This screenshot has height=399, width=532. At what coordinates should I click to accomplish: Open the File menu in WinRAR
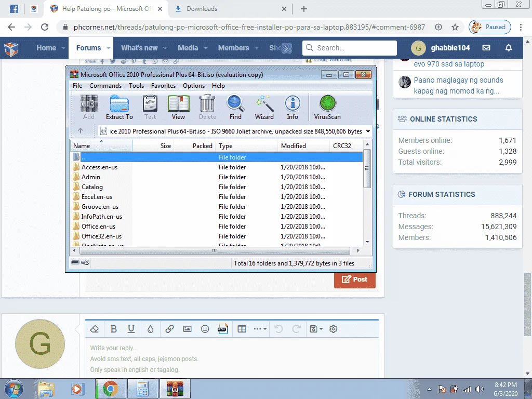pyautogui.click(x=77, y=86)
